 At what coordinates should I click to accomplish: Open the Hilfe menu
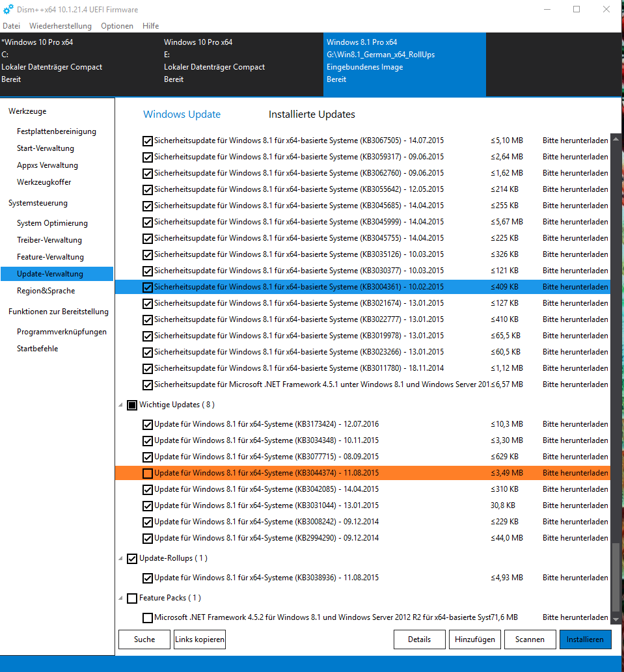point(150,26)
